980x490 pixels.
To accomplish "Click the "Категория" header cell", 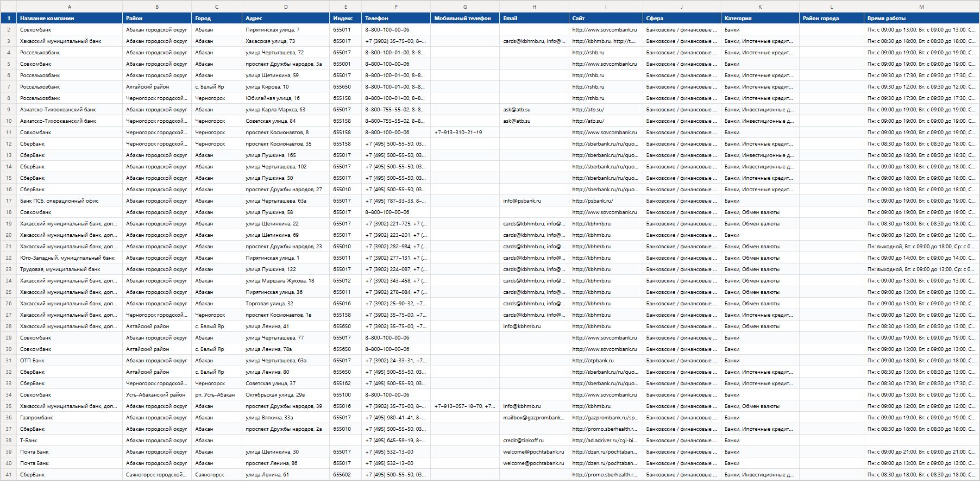I will click(x=760, y=18).
